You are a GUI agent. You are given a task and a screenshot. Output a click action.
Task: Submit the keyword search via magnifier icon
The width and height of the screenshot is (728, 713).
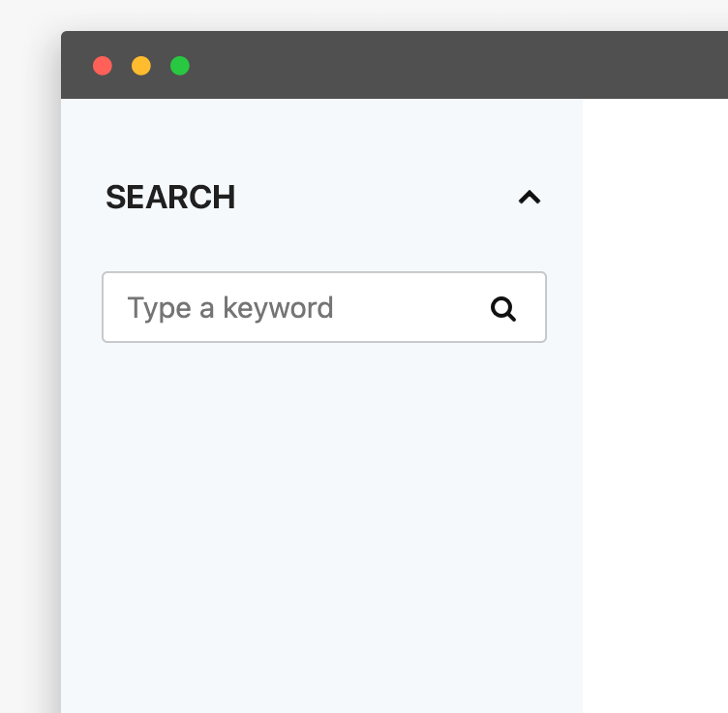click(503, 309)
